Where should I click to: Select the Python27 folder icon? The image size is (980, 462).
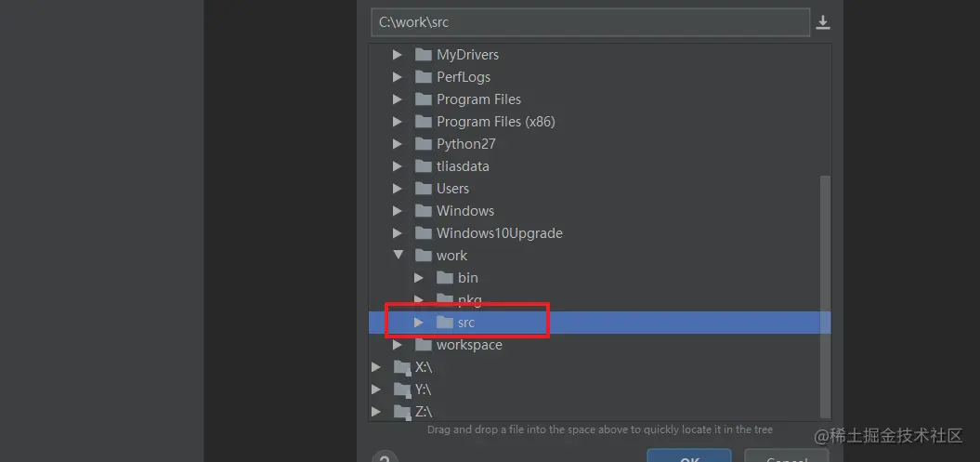coord(424,144)
